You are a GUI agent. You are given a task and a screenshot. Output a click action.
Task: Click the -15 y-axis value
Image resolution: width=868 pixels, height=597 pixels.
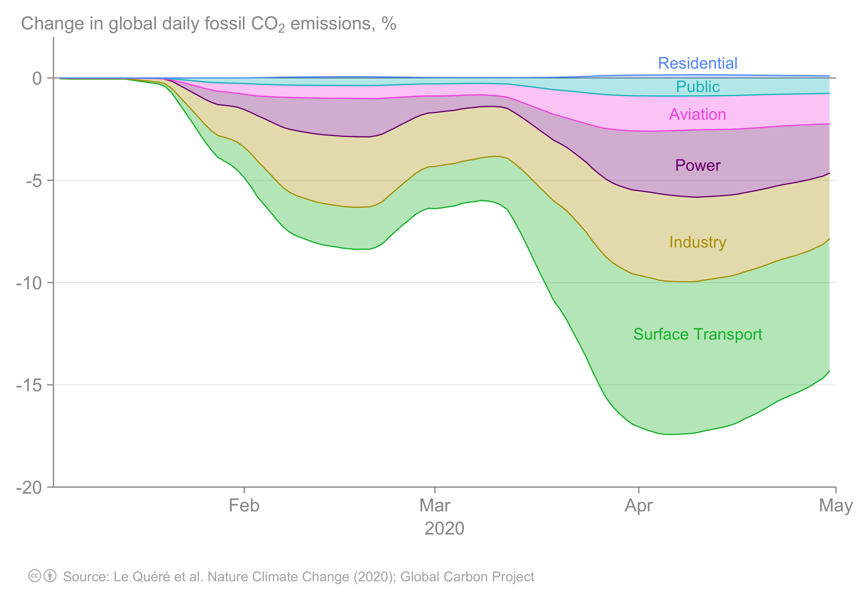pyautogui.click(x=29, y=385)
